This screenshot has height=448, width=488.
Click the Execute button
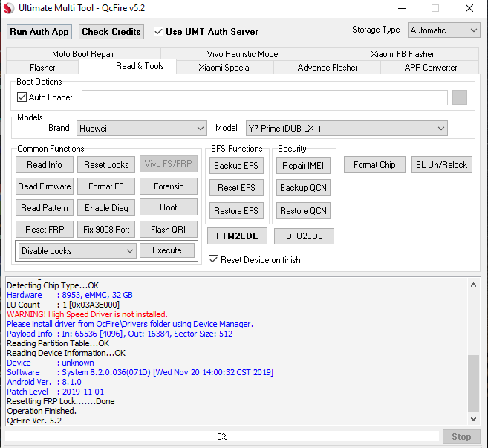click(x=167, y=250)
